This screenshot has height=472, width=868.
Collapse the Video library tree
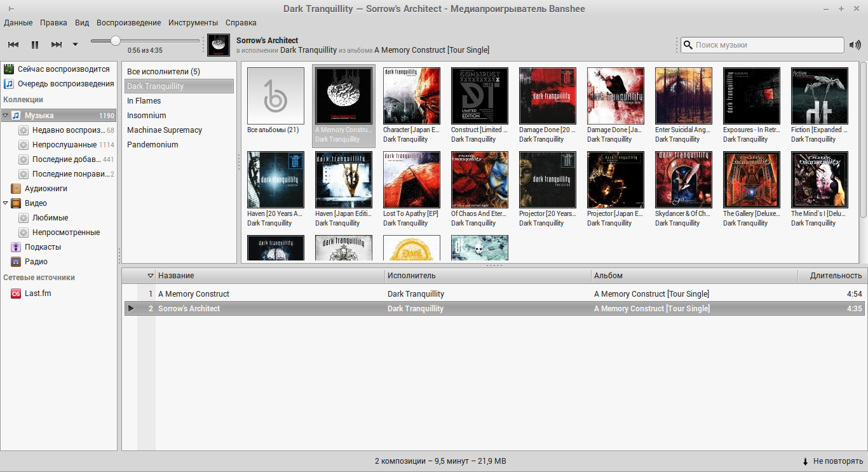pyautogui.click(x=6, y=203)
